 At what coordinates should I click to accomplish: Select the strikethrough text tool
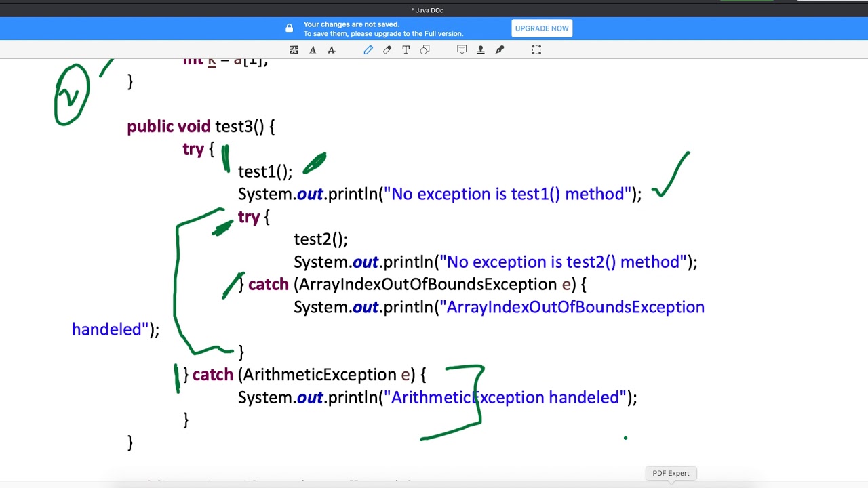[332, 49]
